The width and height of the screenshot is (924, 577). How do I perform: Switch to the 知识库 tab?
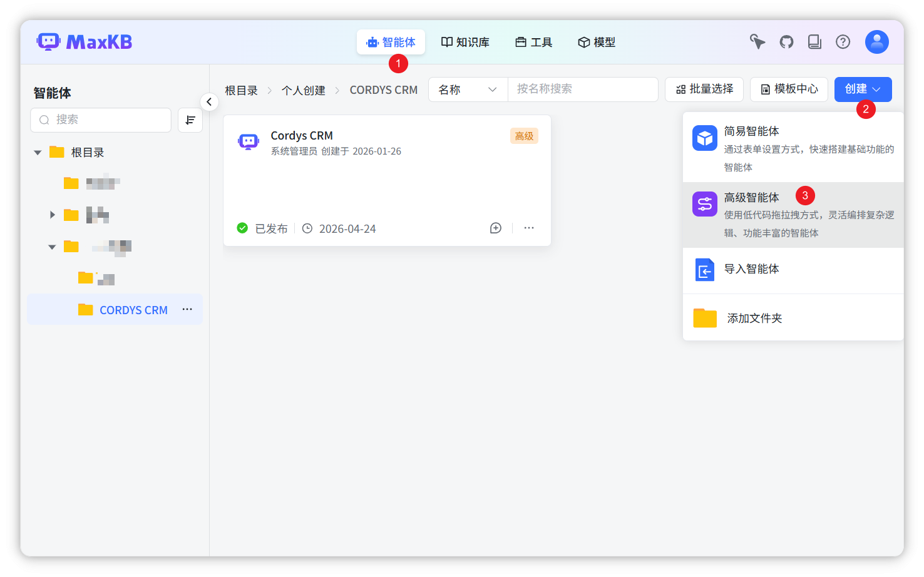[x=465, y=42]
